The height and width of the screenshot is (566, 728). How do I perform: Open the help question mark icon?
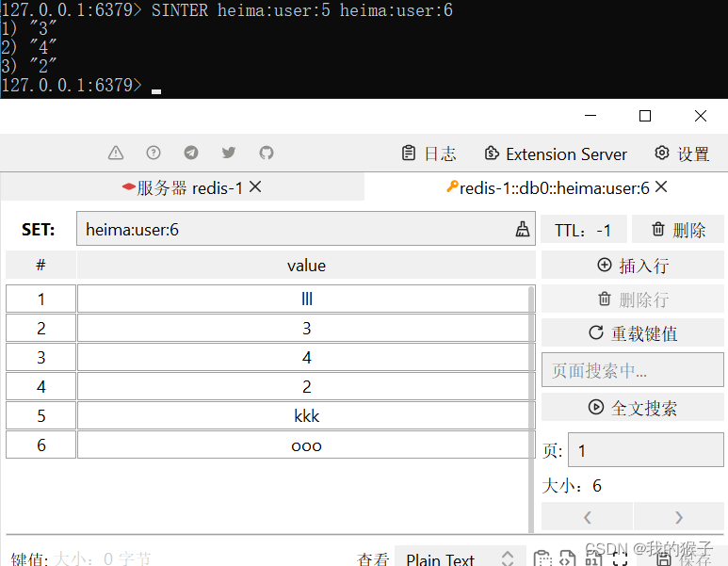click(154, 153)
